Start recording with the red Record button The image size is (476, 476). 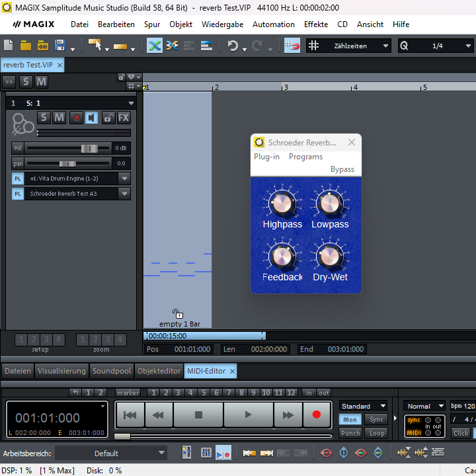pyautogui.click(x=317, y=415)
